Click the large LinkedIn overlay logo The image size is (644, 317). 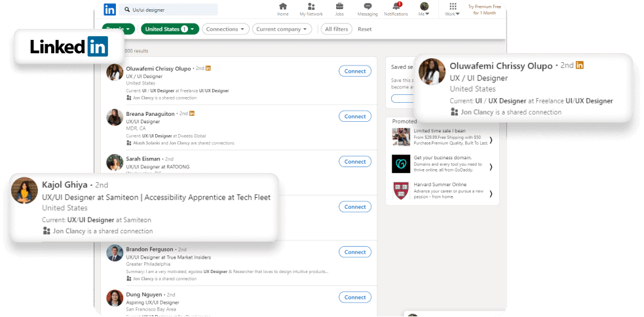click(x=69, y=47)
